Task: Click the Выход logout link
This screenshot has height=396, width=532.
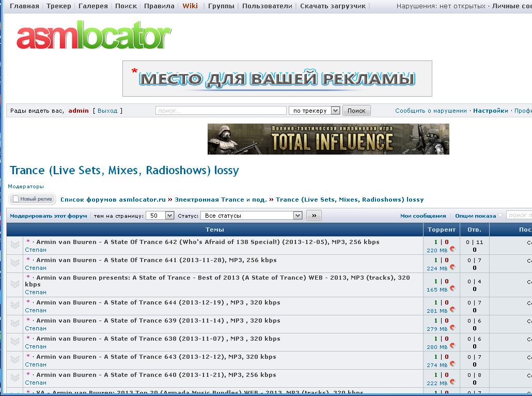Action: click(107, 111)
